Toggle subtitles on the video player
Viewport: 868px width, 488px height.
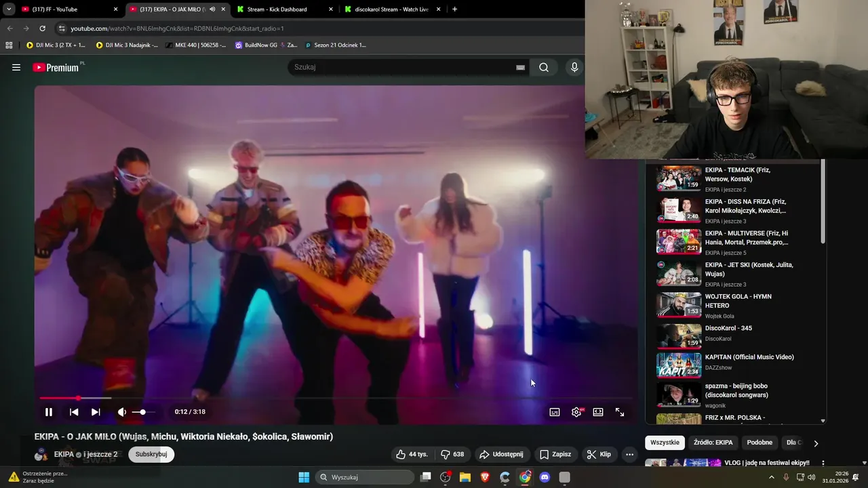pyautogui.click(x=555, y=411)
